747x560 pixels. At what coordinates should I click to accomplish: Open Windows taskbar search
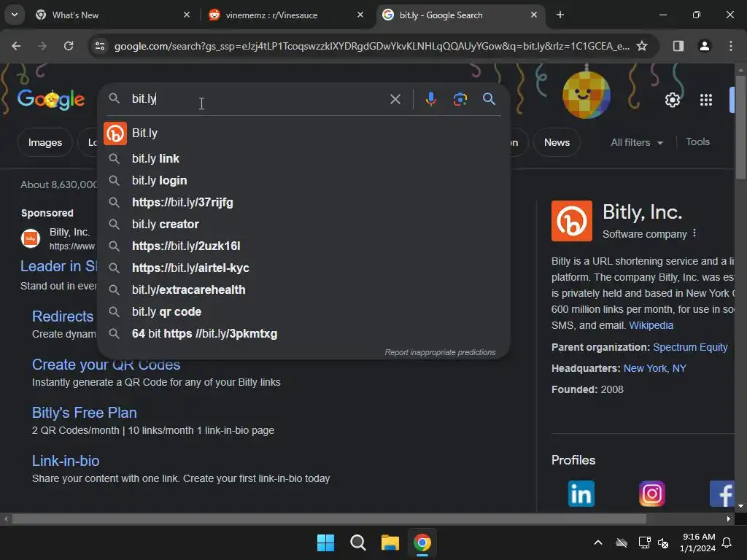click(x=357, y=542)
